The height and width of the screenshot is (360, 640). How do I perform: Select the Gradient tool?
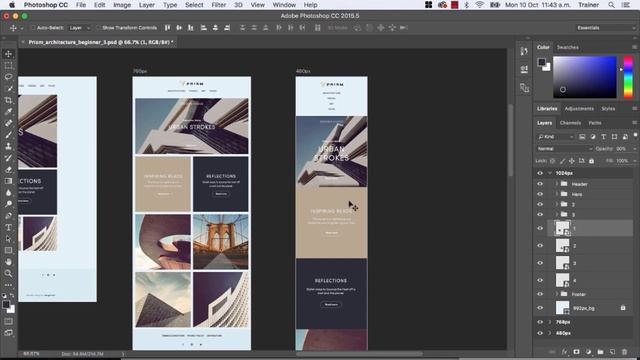[x=8, y=181]
